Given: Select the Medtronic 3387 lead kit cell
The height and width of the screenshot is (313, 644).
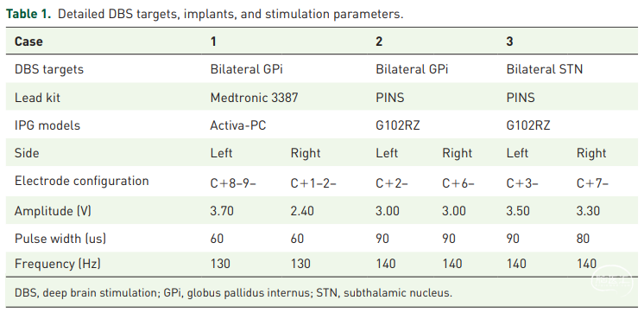Looking at the screenshot, I should click(254, 98).
